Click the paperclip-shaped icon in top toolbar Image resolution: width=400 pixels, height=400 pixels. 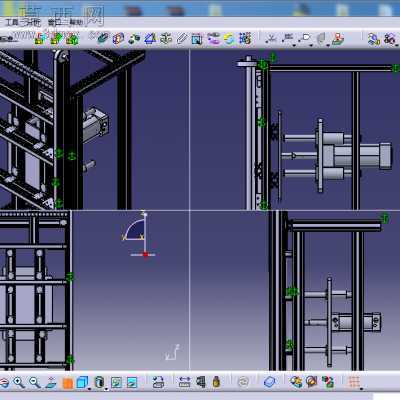181,39
